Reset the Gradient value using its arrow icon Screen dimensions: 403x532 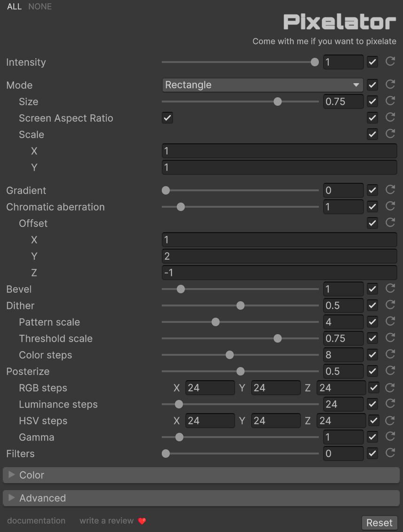pyautogui.click(x=390, y=190)
